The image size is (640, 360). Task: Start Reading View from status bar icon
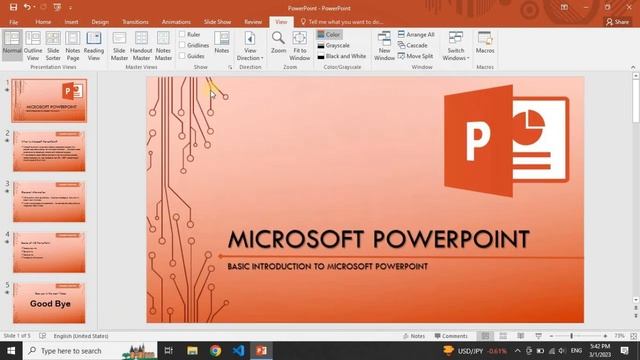pyautogui.click(x=521, y=336)
